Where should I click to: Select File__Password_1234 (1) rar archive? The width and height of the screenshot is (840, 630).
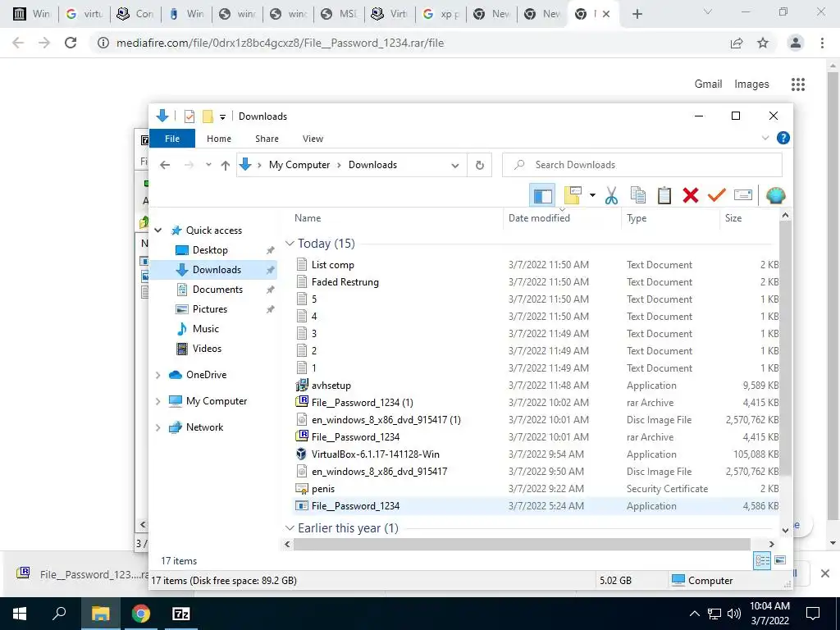coord(362,403)
